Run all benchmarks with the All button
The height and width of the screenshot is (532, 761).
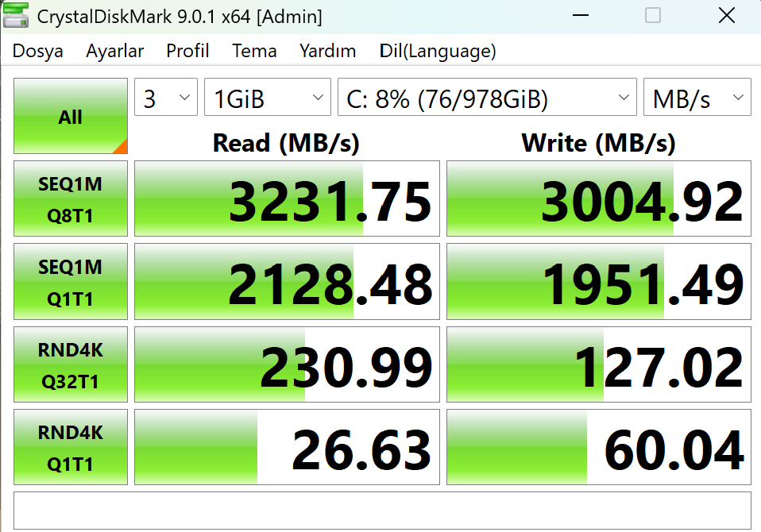click(71, 116)
